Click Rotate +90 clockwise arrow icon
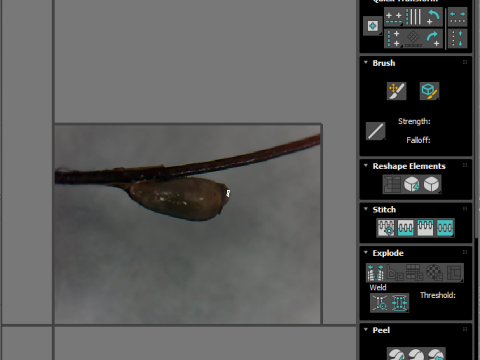 tap(433, 38)
